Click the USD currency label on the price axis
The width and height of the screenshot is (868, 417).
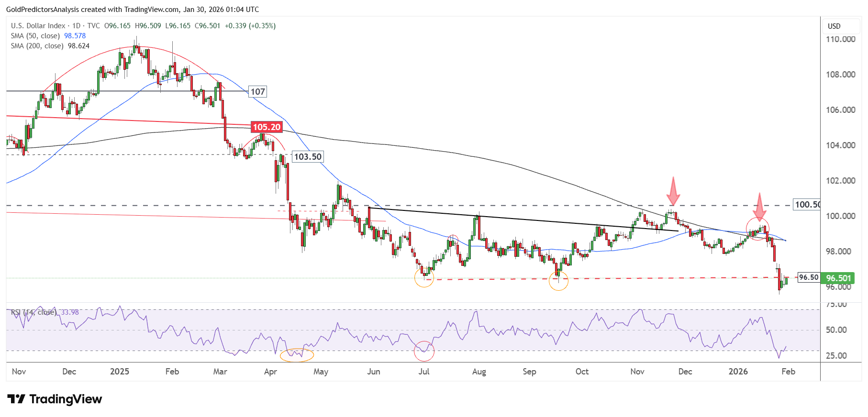pos(834,26)
